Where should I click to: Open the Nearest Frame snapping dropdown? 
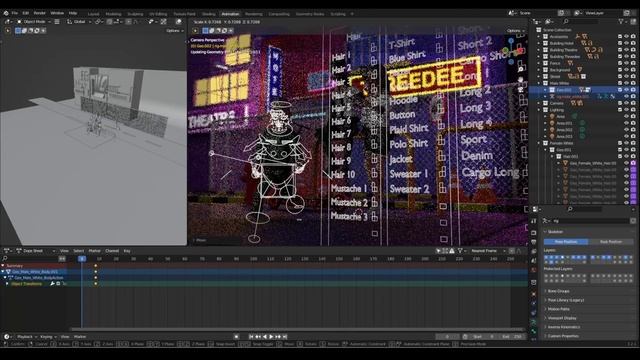pyautogui.click(x=488, y=251)
